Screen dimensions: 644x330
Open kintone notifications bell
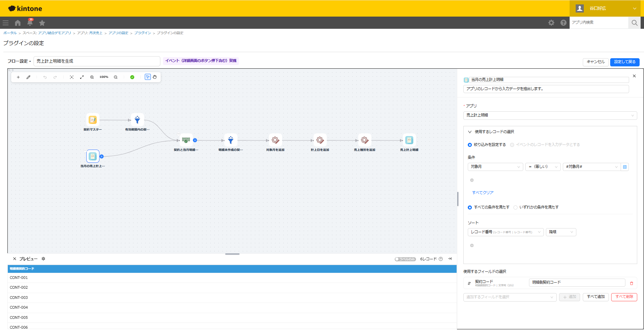pos(30,23)
